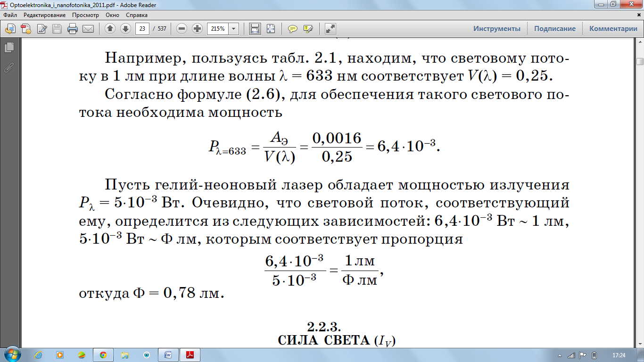The height and width of the screenshot is (362, 644).
Task: Click the total pages text 537
Action: coord(162,29)
